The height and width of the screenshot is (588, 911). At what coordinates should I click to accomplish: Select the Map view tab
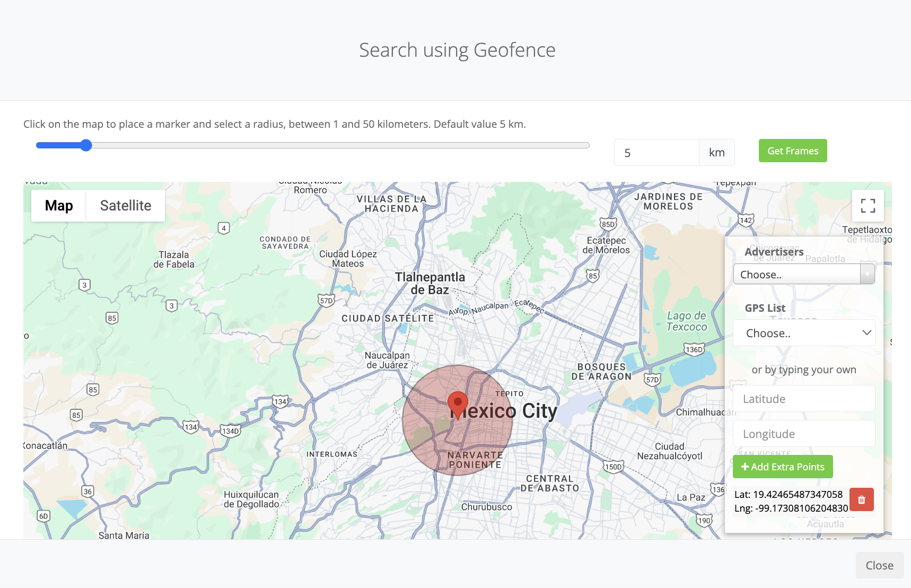pyautogui.click(x=58, y=205)
